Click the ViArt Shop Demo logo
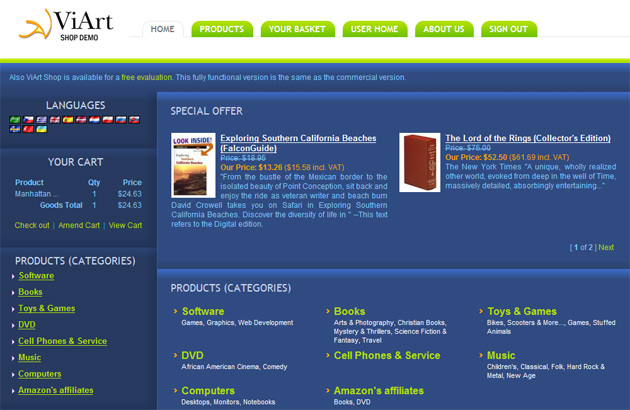 pos(66,25)
